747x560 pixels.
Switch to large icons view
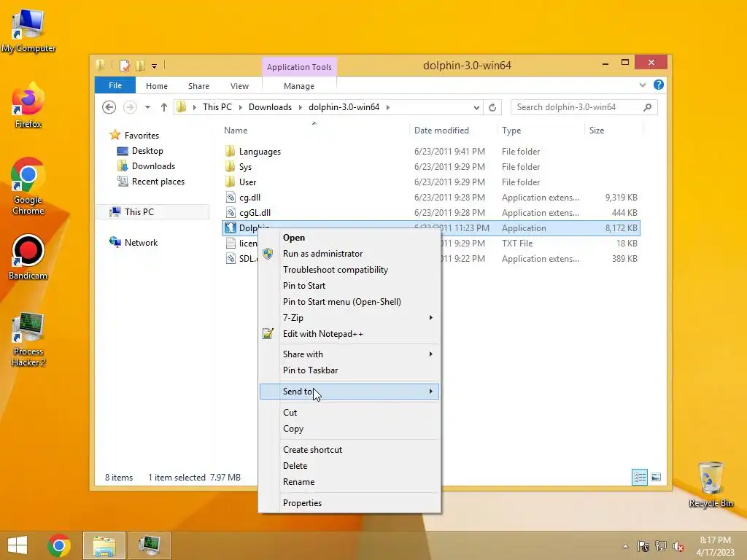point(656,477)
